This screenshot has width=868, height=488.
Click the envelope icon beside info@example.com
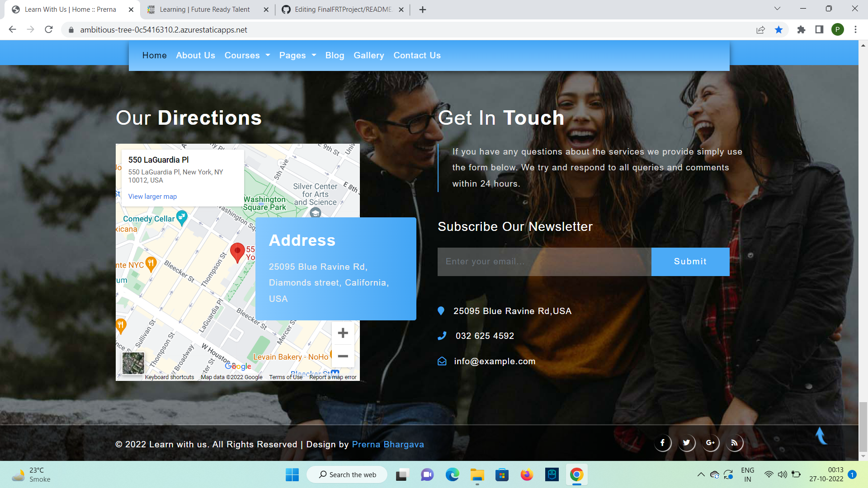[442, 361]
